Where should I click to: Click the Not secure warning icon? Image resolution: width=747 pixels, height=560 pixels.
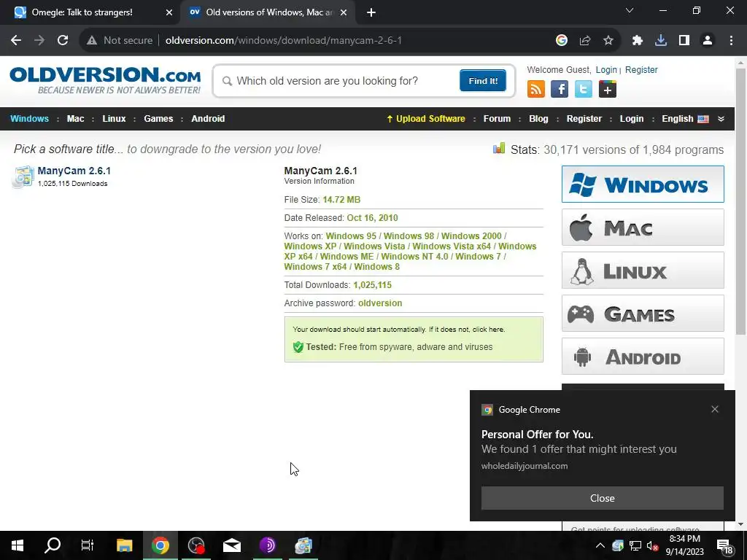point(92,41)
